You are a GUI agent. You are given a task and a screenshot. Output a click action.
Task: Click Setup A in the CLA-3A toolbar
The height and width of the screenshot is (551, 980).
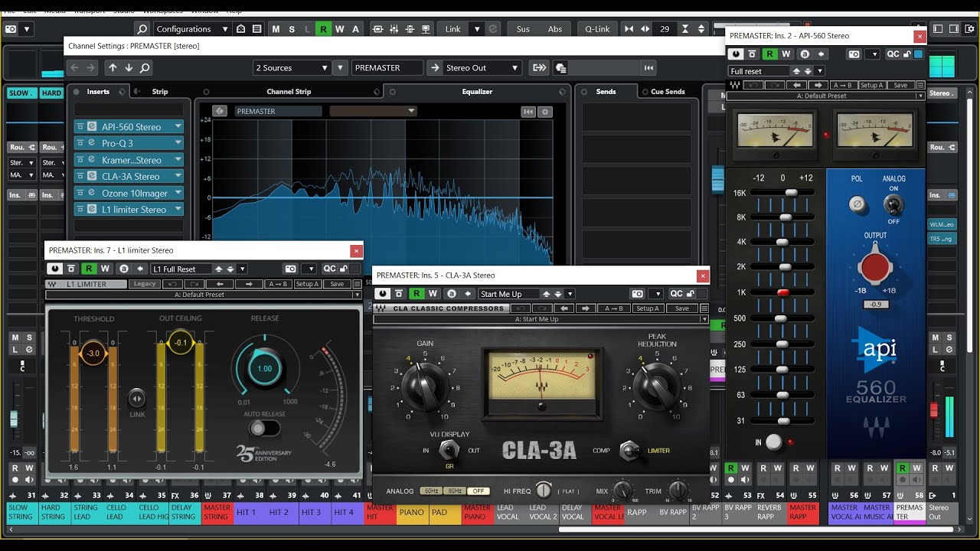647,308
